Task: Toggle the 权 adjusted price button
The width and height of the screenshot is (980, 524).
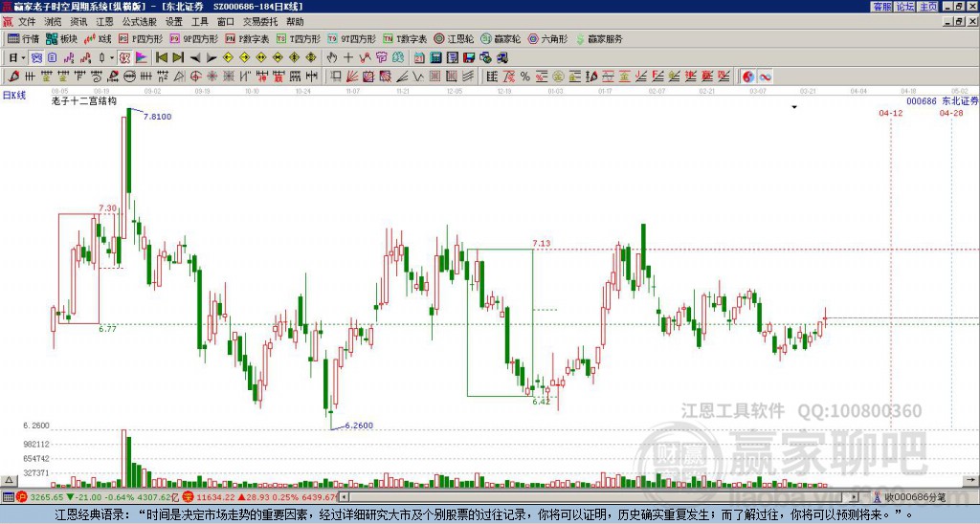Action: pos(124,57)
